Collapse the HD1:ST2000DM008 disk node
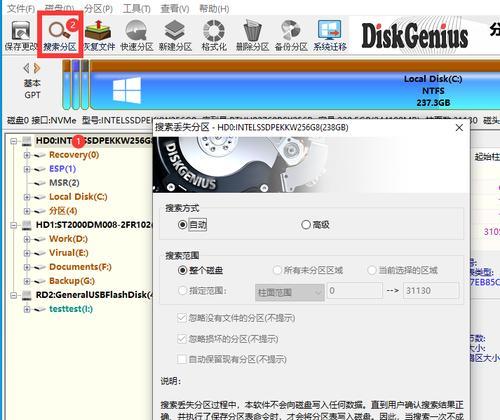 click(x=13, y=225)
